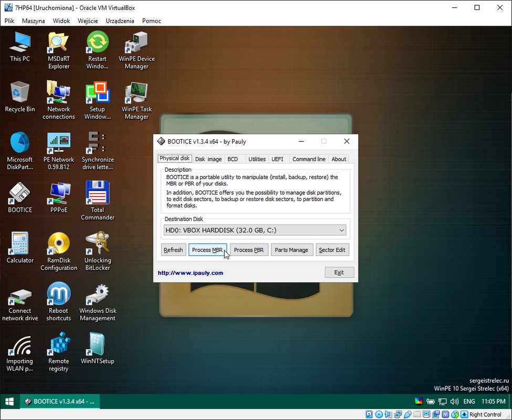Click the Process PBR button
512x420 pixels.
pos(249,250)
